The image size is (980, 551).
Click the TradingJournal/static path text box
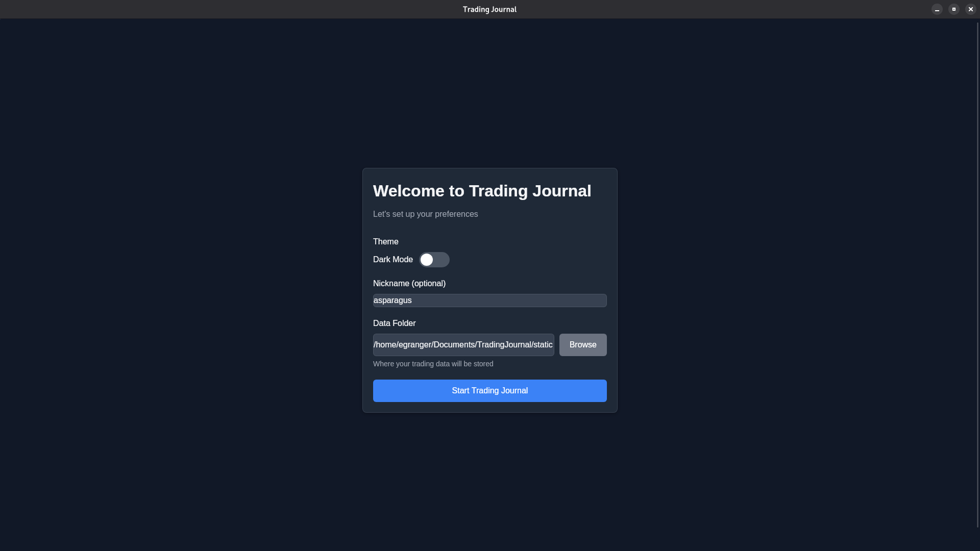[x=463, y=345]
